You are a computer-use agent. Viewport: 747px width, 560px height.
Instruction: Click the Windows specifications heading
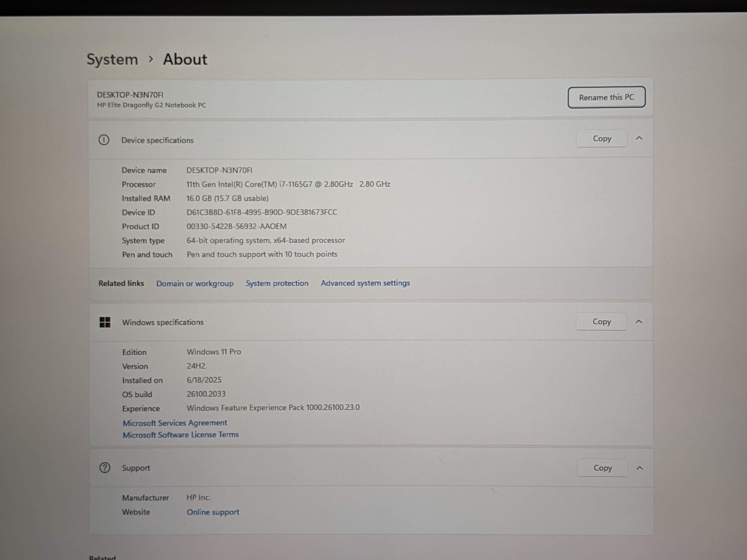click(x=163, y=322)
